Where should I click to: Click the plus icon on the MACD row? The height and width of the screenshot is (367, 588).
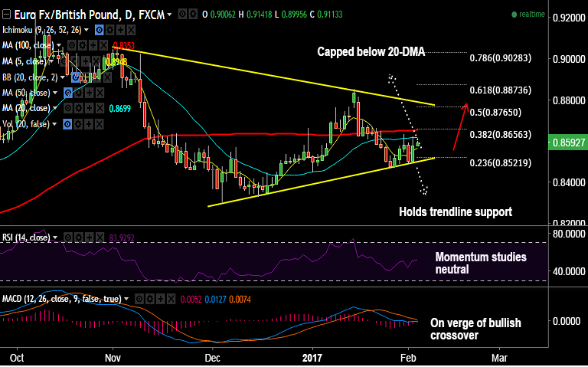tap(160, 300)
